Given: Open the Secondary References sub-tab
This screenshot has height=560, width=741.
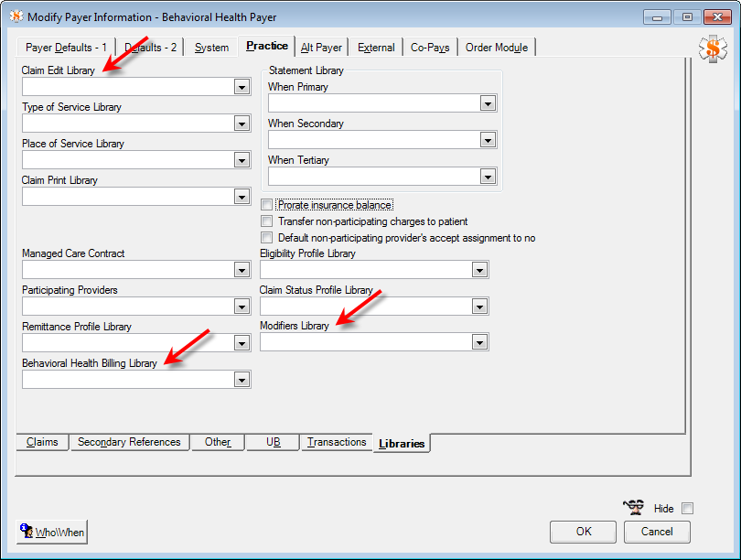Looking at the screenshot, I should (x=129, y=442).
